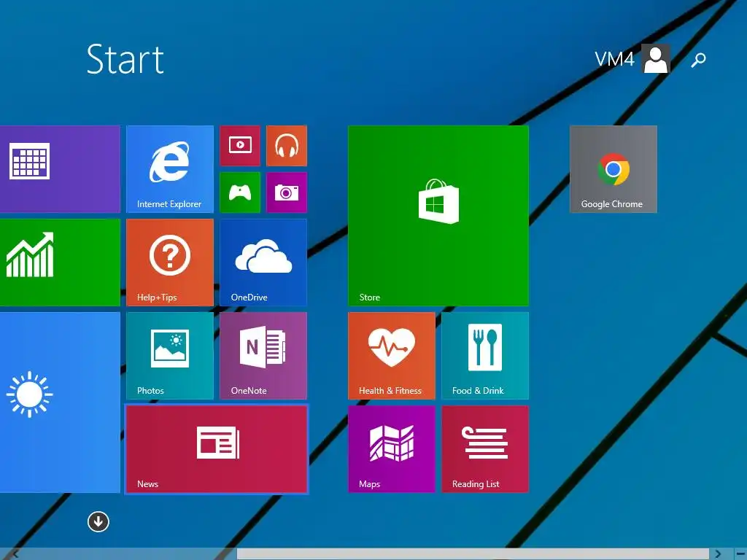The width and height of the screenshot is (747, 560).
Task: Open the Reading List tile
Action: (485, 449)
